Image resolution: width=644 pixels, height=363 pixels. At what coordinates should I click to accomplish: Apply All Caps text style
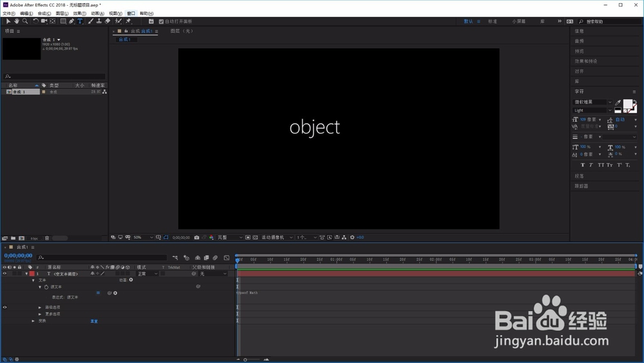click(601, 165)
